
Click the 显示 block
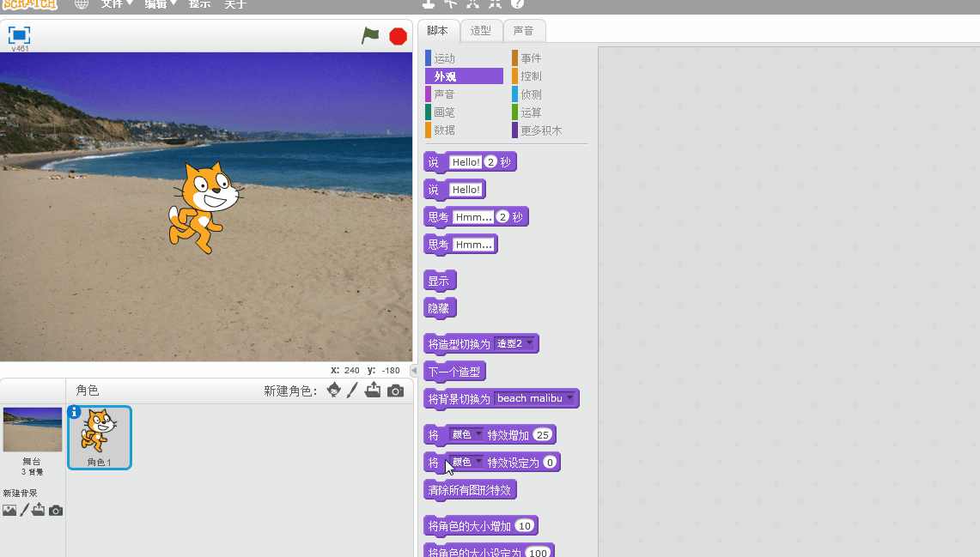coord(440,281)
